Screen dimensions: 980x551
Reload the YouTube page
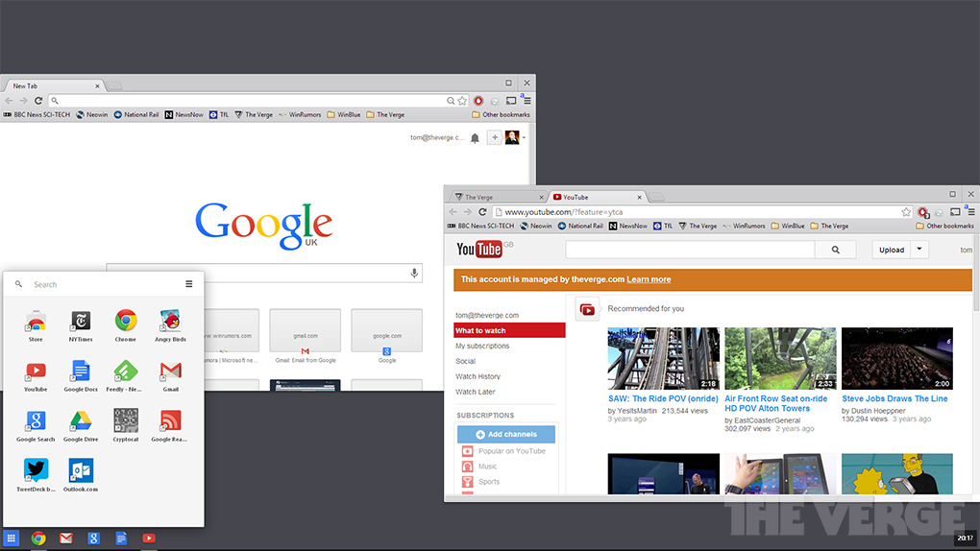tap(482, 212)
